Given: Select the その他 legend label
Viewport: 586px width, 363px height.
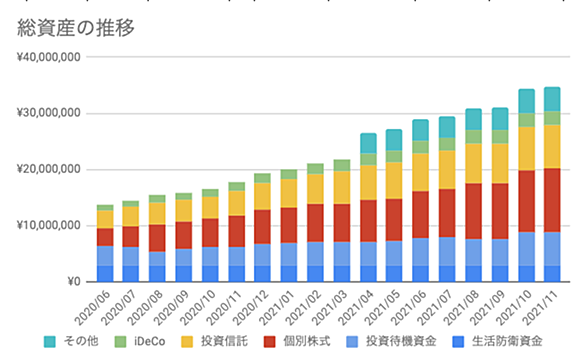Looking at the screenshot, I should pos(81,341).
